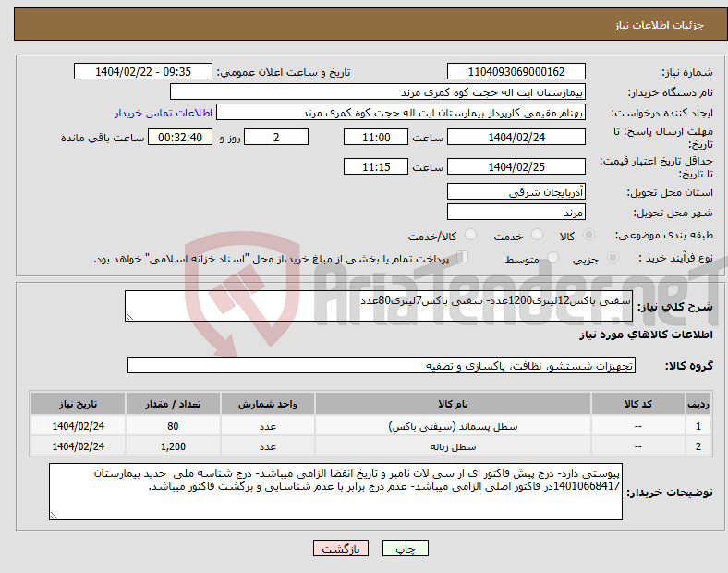Click the response time field 11:00
Viewport: 728px width, 573px height.
pyautogui.click(x=376, y=137)
